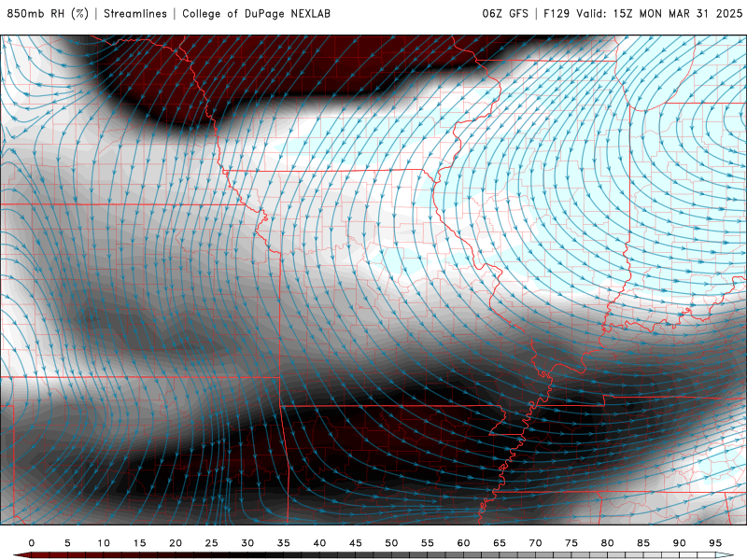Click the colorbar label "55"
The image size is (747, 560).
pos(428,543)
